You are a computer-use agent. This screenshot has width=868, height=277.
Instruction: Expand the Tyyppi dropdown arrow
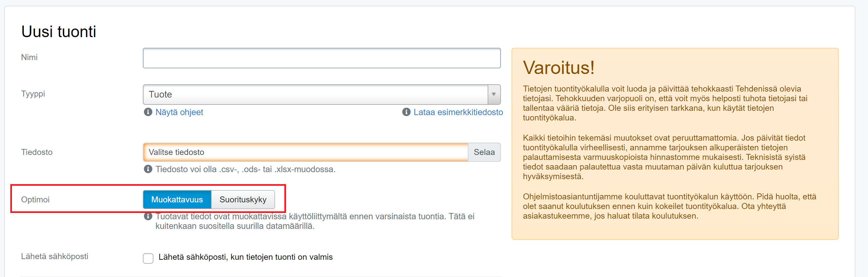[494, 95]
